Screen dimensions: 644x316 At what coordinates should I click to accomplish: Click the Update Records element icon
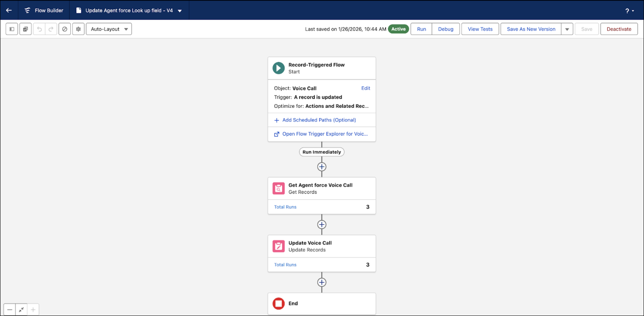pos(279,246)
